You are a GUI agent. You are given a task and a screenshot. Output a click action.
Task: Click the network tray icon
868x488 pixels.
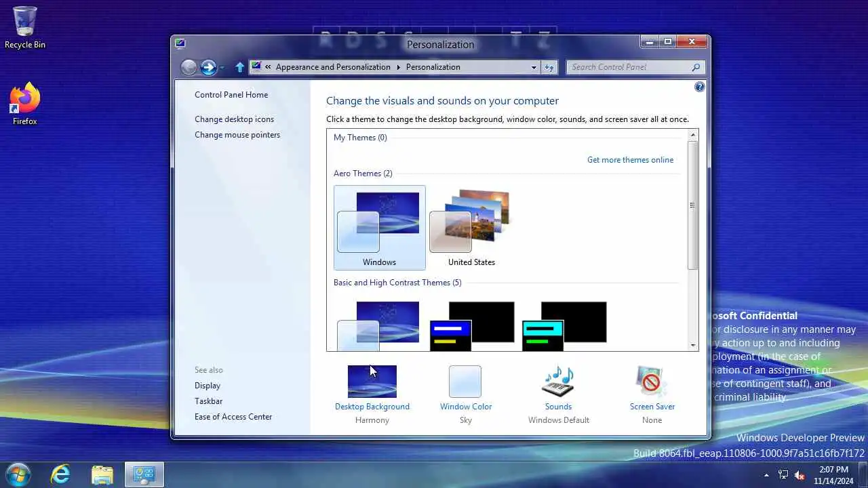pyautogui.click(x=783, y=475)
